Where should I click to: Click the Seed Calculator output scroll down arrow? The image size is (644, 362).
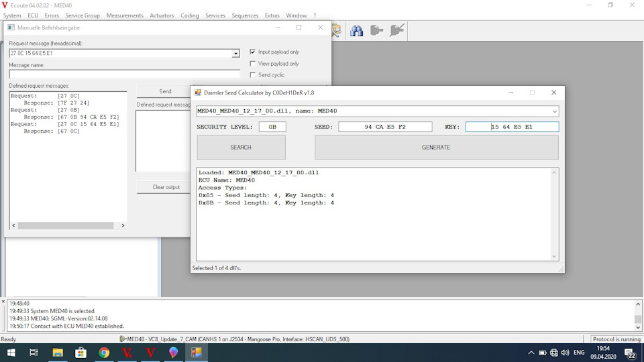554,256
